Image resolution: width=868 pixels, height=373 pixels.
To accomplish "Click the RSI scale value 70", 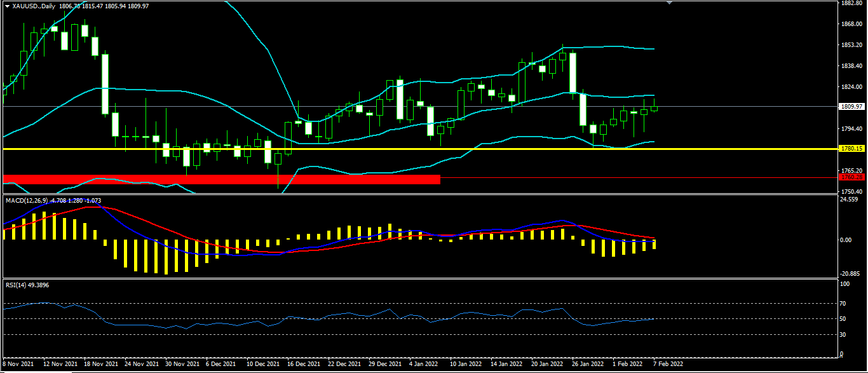I will click(843, 304).
